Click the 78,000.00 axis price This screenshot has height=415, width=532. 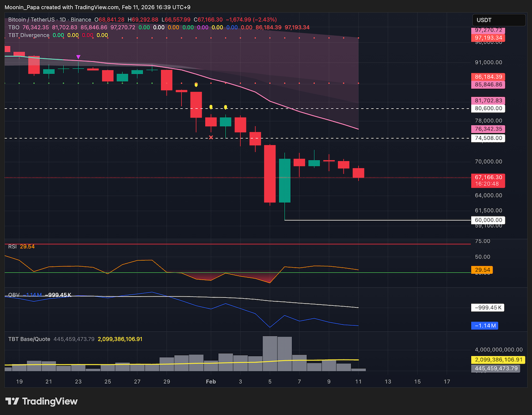coord(489,120)
